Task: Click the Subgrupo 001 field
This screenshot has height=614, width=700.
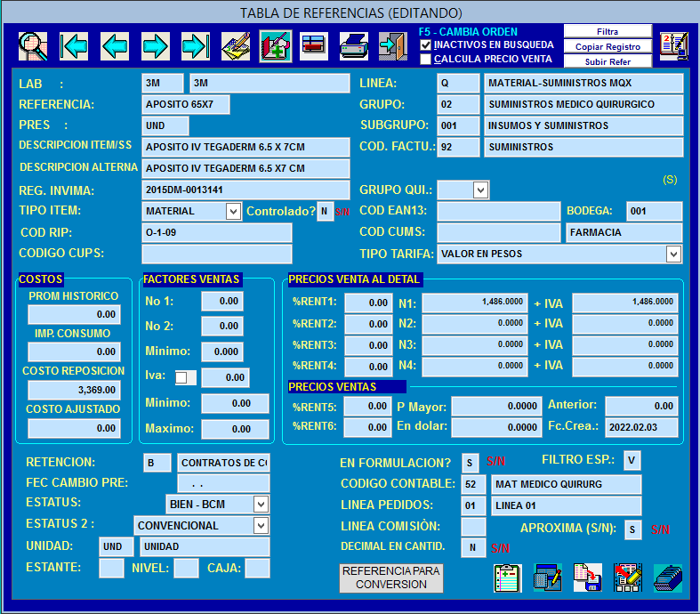Action: tap(458, 125)
